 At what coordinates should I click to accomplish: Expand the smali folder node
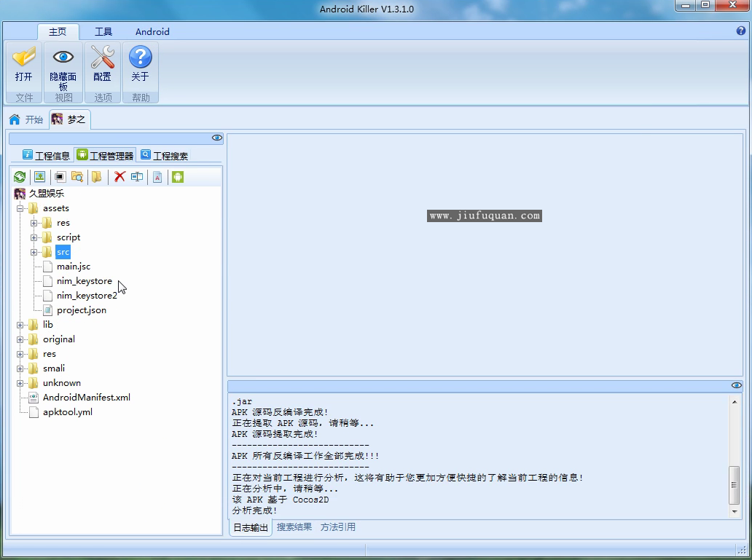point(20,368)
